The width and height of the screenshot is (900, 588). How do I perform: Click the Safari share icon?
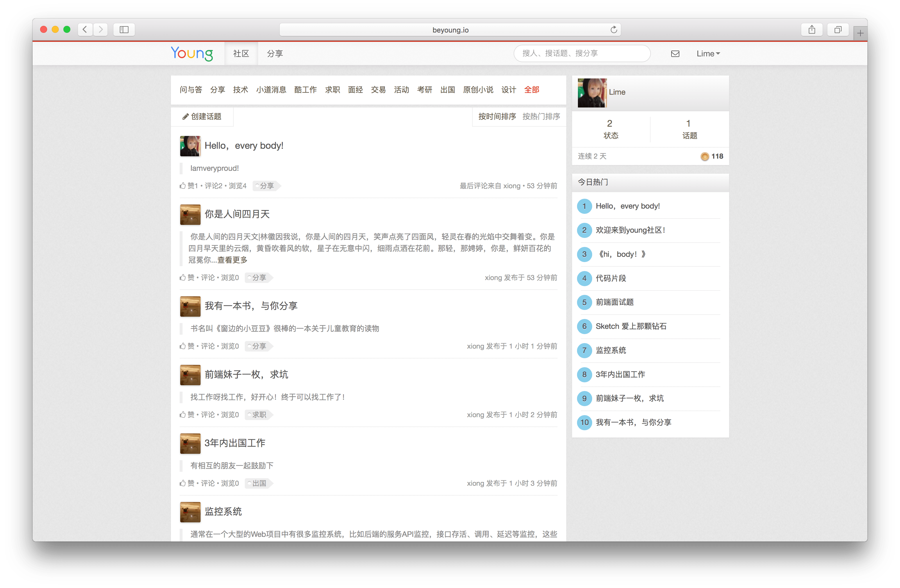812,30
